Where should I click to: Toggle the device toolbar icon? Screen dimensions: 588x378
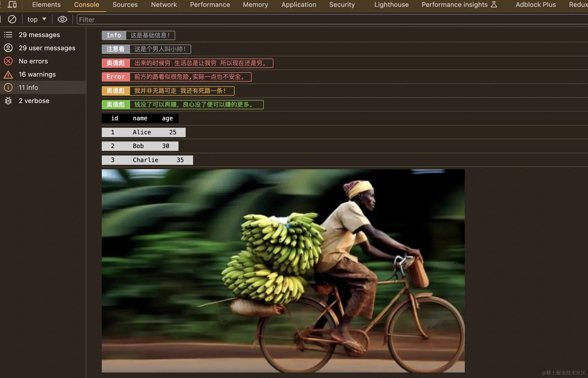(12, 4)
